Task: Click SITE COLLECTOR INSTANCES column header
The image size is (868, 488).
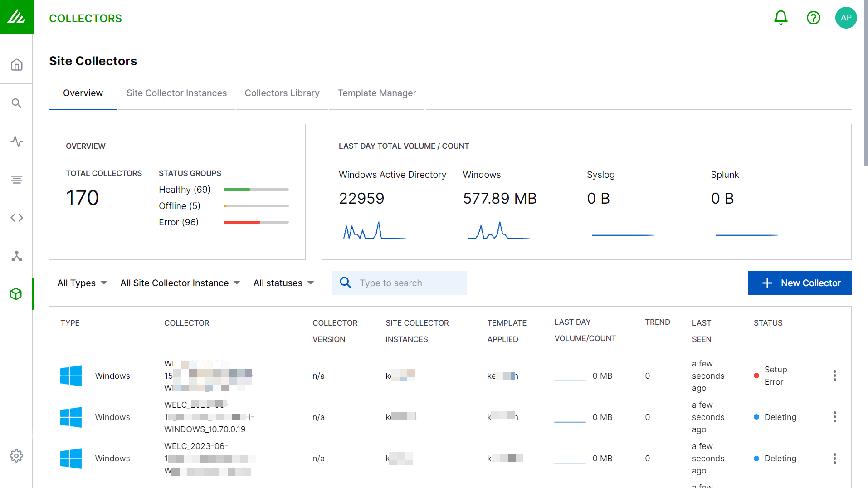Action: click(x=417, y=331)
